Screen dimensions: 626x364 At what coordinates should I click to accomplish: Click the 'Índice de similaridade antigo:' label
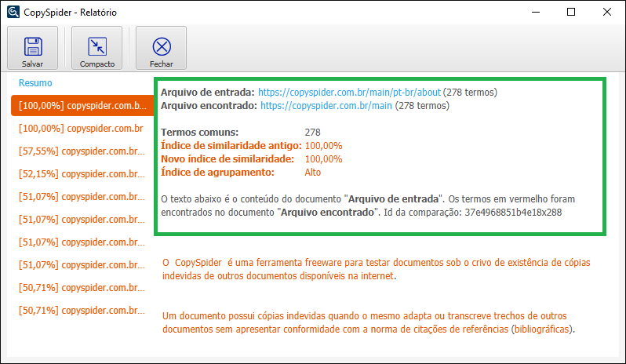[x=231, y=146]
